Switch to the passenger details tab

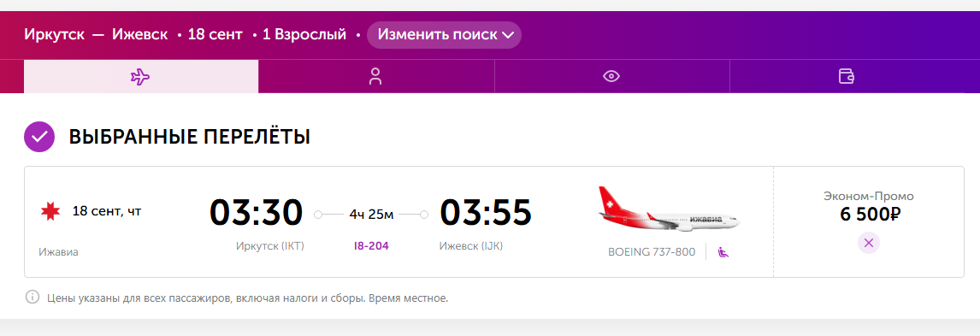[375, 77]
